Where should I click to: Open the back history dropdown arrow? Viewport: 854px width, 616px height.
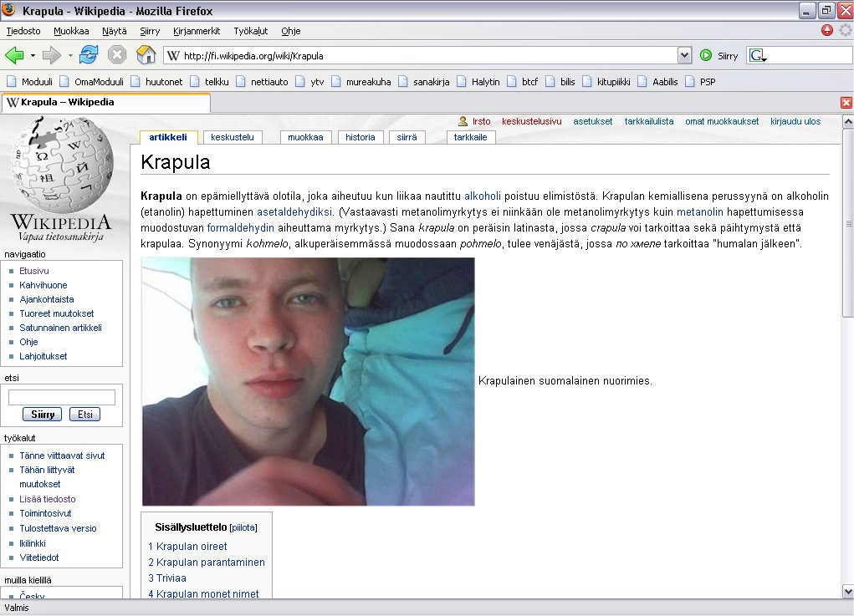click(x=33, y=56)
